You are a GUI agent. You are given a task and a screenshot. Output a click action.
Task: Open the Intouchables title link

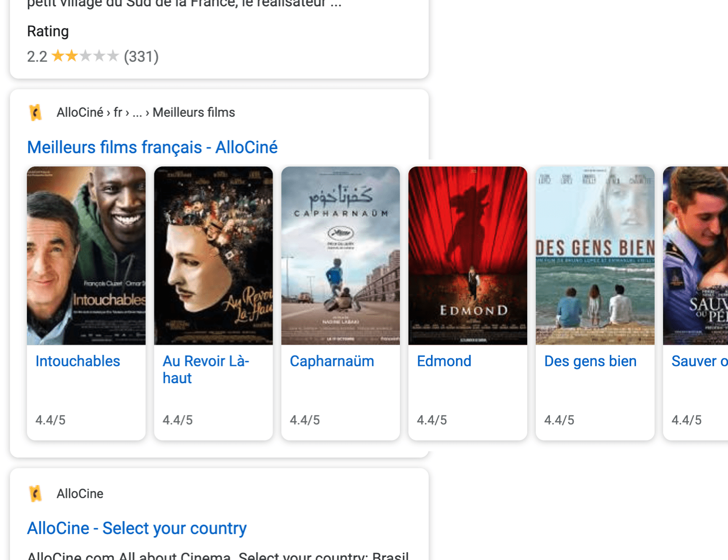78,361
